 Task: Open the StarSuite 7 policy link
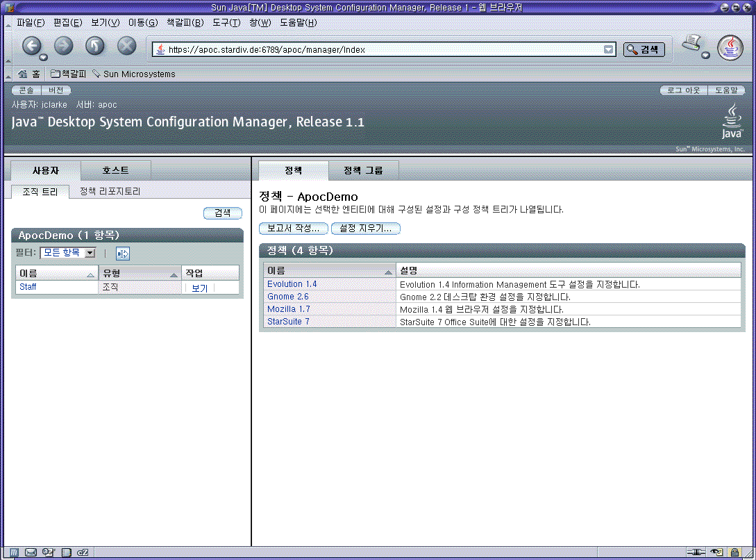coord(288,322)
